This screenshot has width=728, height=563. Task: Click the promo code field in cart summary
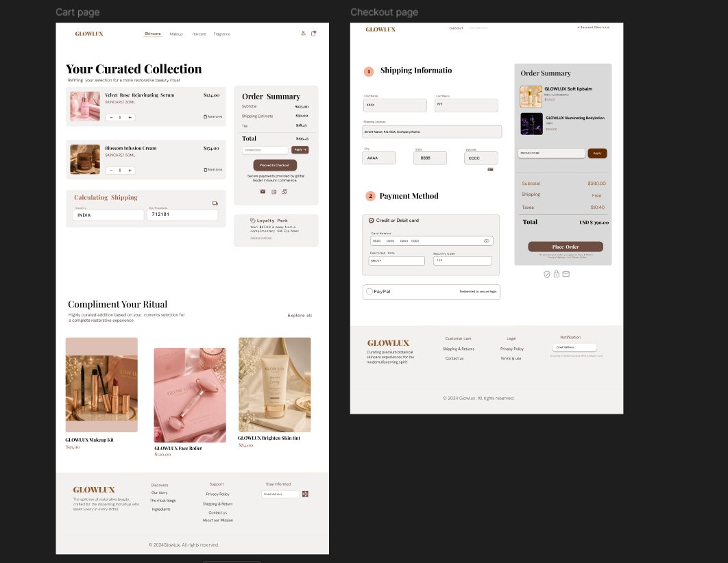coord(265,150)
